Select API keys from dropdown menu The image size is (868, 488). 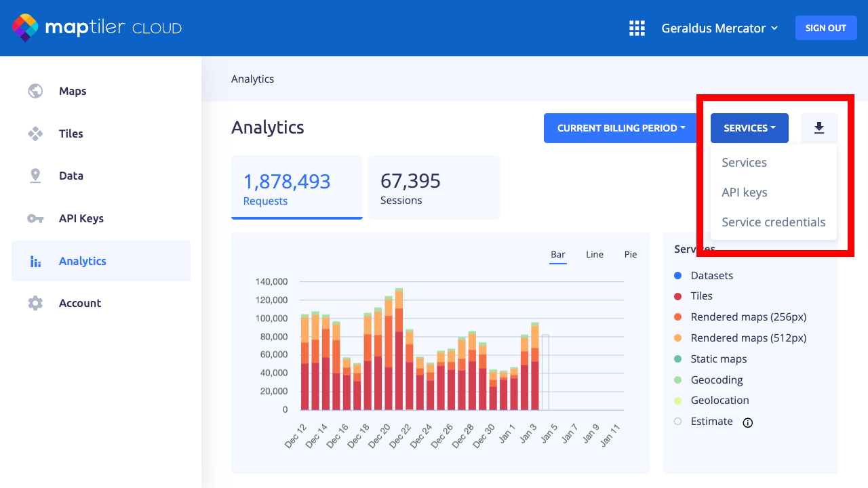tap(745, 192)
